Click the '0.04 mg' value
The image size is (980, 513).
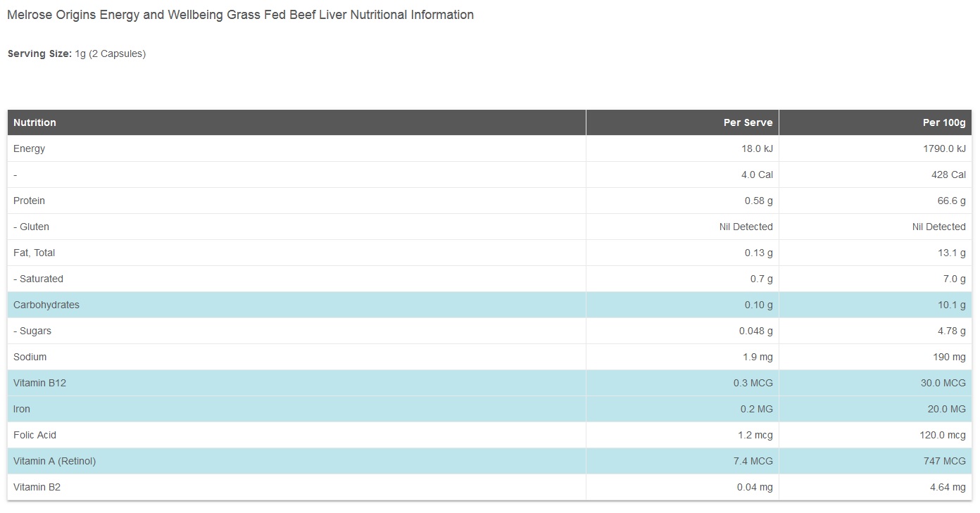tap(755, 487)
